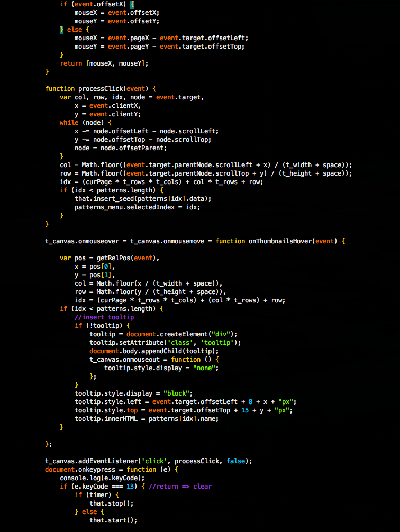Click 'row = Math.floor(y / (t_height + space)),'
The width and height of the screenshot is (400, 532).
(150, 292)
